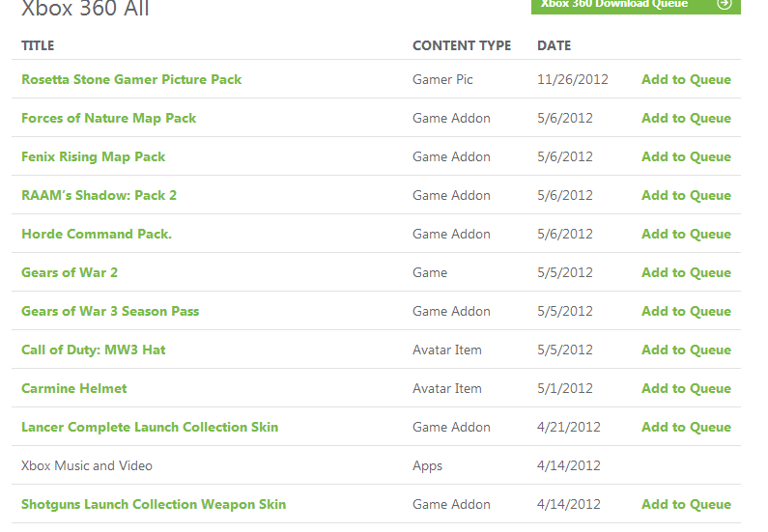768x532 pixels.
Task: Open Shotguns Launch Collection Weapon Skin
Action: click(x=154, y=505)
